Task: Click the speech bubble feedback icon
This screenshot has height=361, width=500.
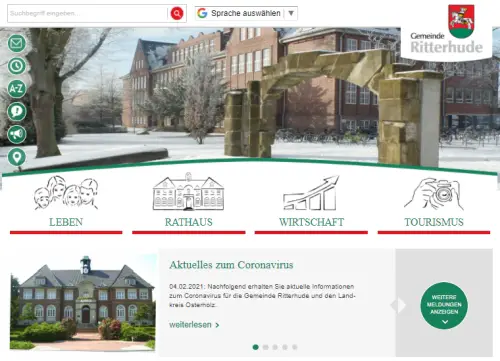Action: click(x=17, y=111)
